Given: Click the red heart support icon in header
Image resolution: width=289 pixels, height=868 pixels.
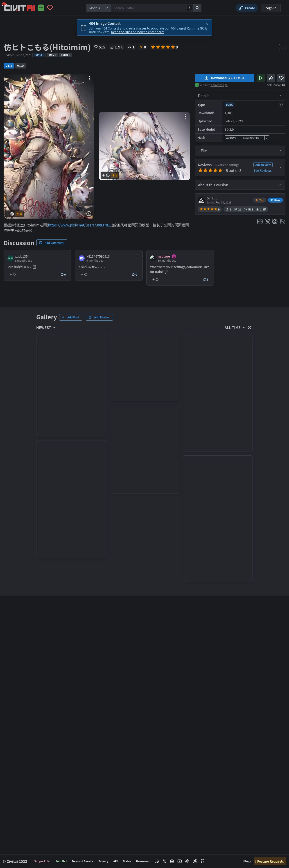Looking at the screenshot, I should (x=50, y=8).
